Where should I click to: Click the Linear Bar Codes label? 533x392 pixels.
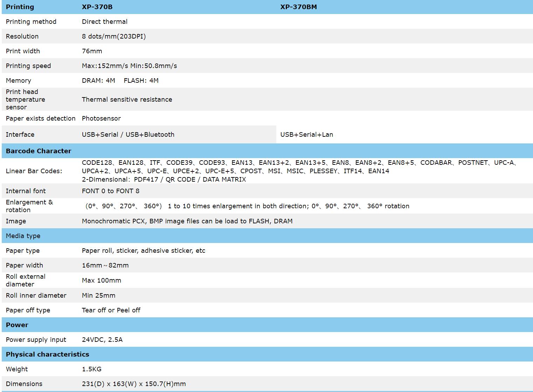(x=34, y=171)
